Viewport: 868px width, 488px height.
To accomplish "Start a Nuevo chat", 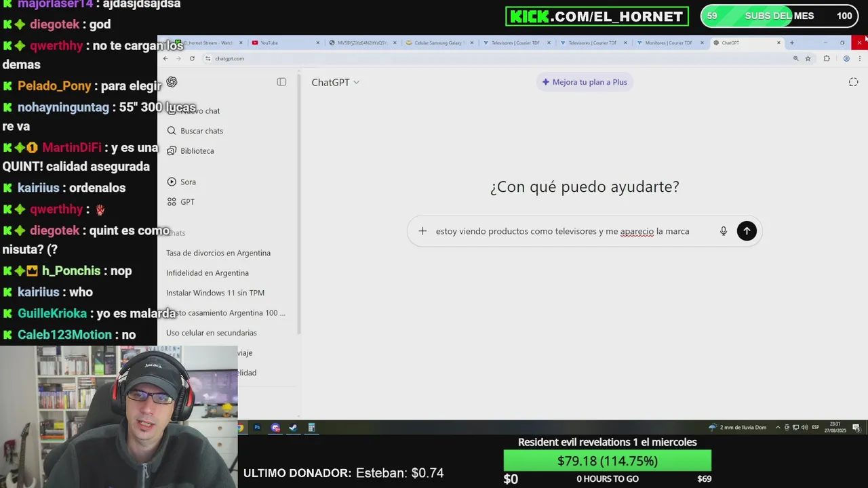I will point(194,110).
